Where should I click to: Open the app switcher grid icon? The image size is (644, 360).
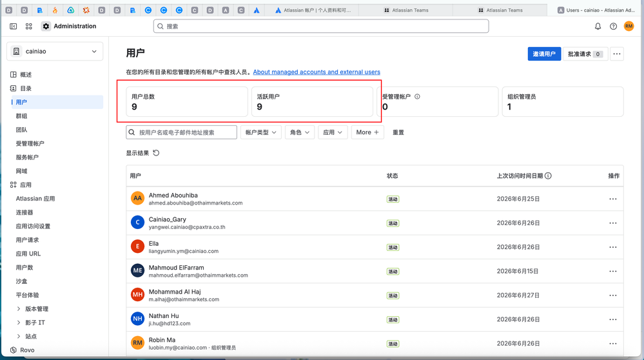29,26
